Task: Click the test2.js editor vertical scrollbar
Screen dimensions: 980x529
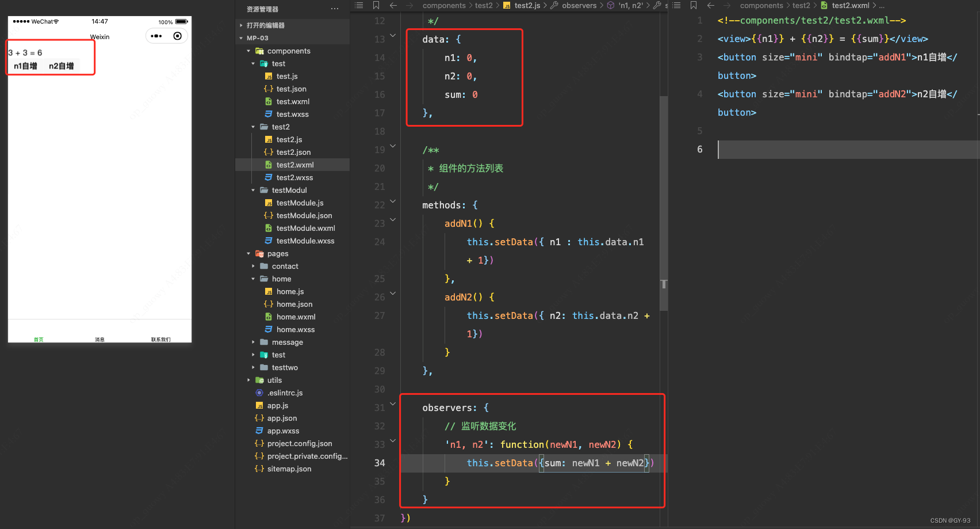Action: click(664, 203)
